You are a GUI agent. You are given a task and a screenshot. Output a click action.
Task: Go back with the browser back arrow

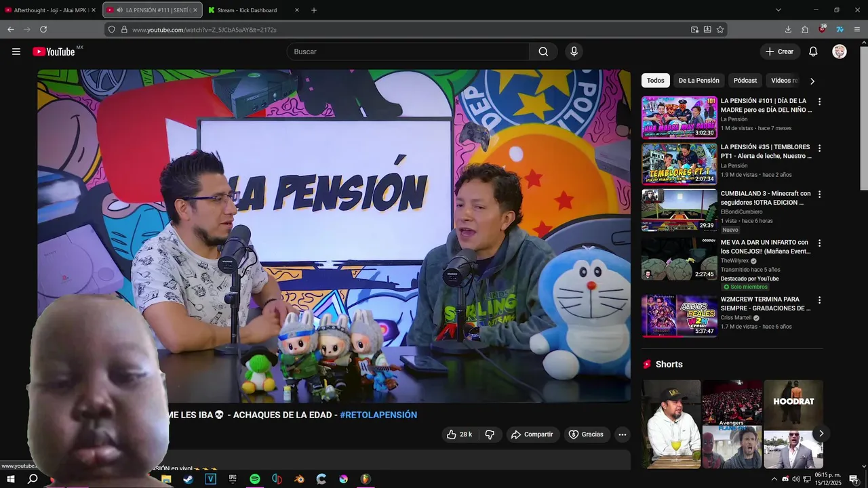[x=11, y=29]
